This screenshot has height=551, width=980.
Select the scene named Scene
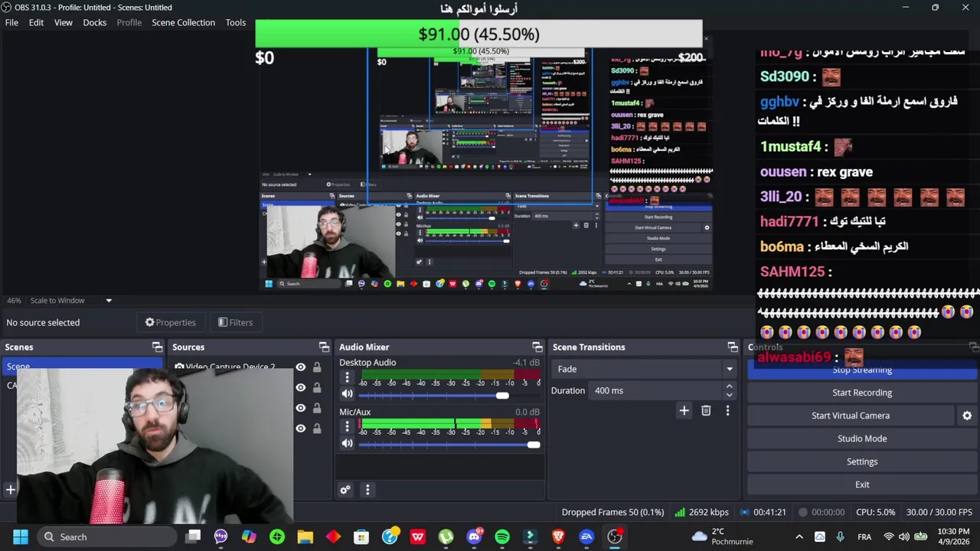[x=83, y=367]
